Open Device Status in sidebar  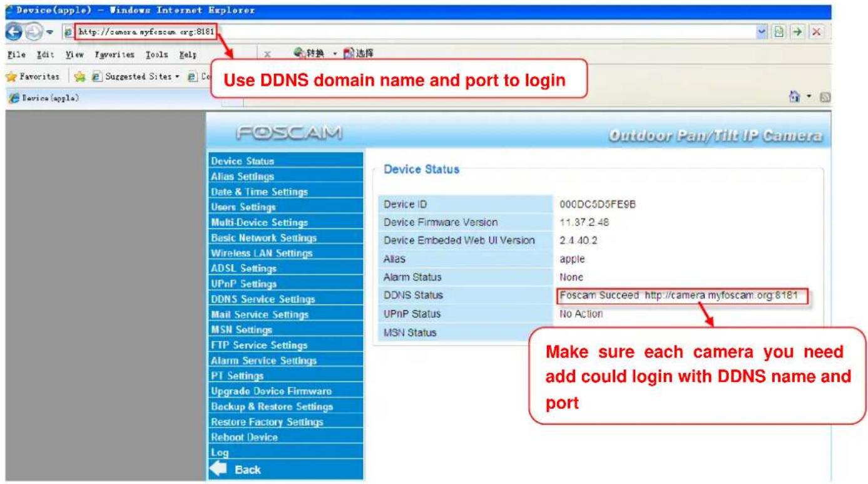285,161
